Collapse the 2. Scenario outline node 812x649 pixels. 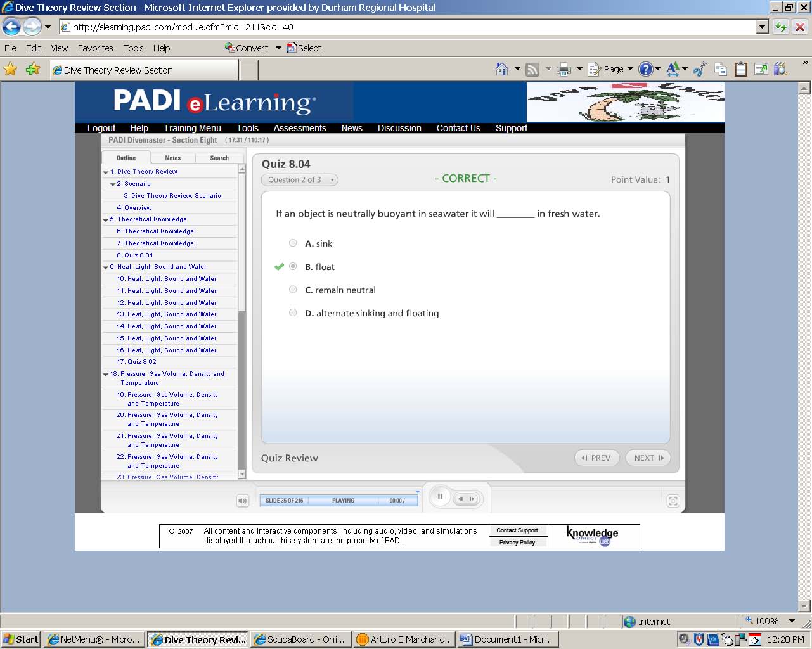(113, 184)
